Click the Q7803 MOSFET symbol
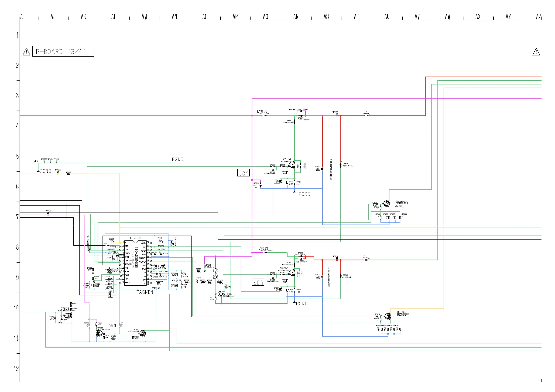The width and height of the screenshot is (555, 392). pos(387,316)
